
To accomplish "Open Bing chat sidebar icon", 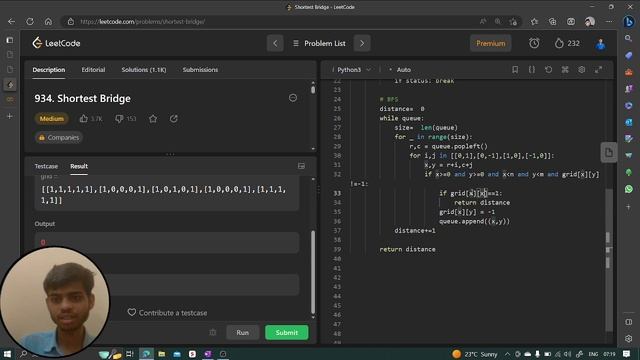I will tap(629, 22).
